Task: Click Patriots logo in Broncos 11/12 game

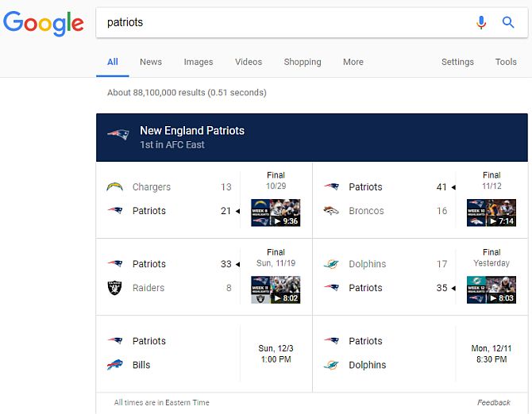Action: 331,186
